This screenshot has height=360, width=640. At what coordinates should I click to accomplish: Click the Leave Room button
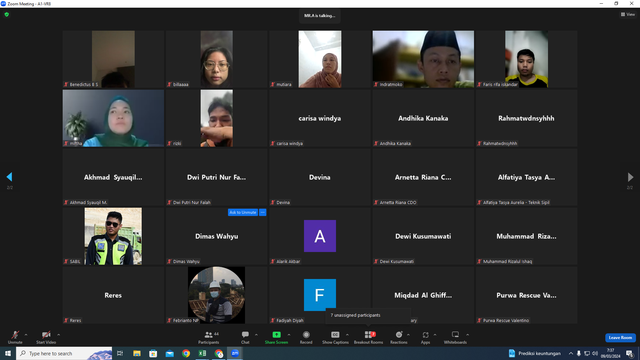(x=620, y=338)
